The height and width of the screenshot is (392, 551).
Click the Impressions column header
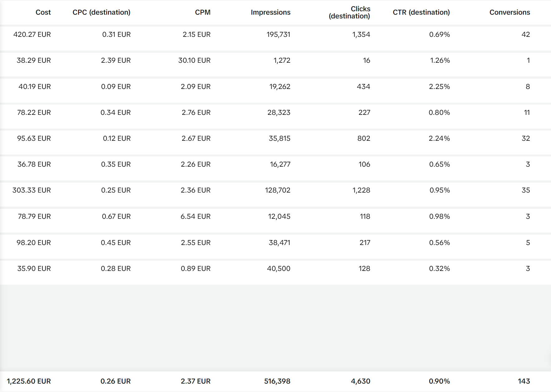(271, 12)
